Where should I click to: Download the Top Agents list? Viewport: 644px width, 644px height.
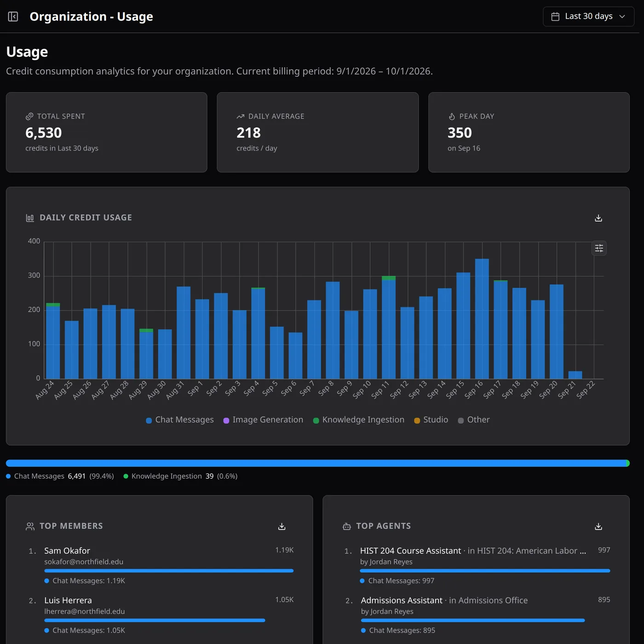pos(598,527)
